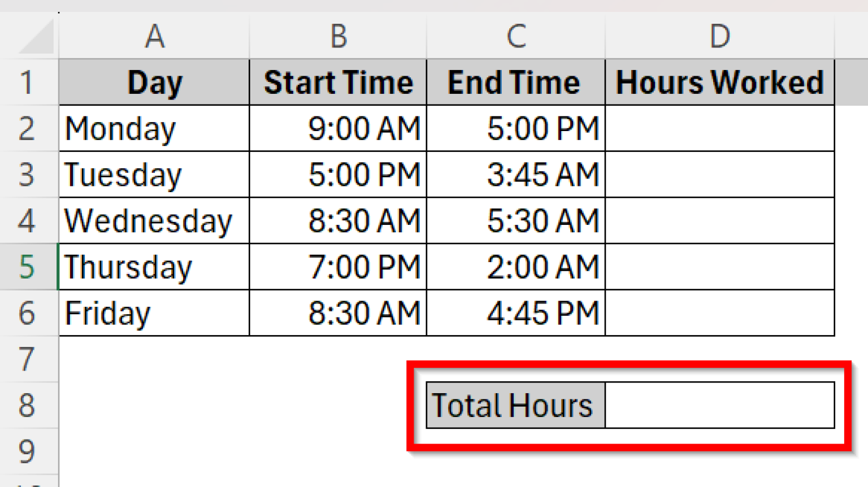Click the Day header cell
The width and height of the screenshot is (868, 487).
click(154, 82)
